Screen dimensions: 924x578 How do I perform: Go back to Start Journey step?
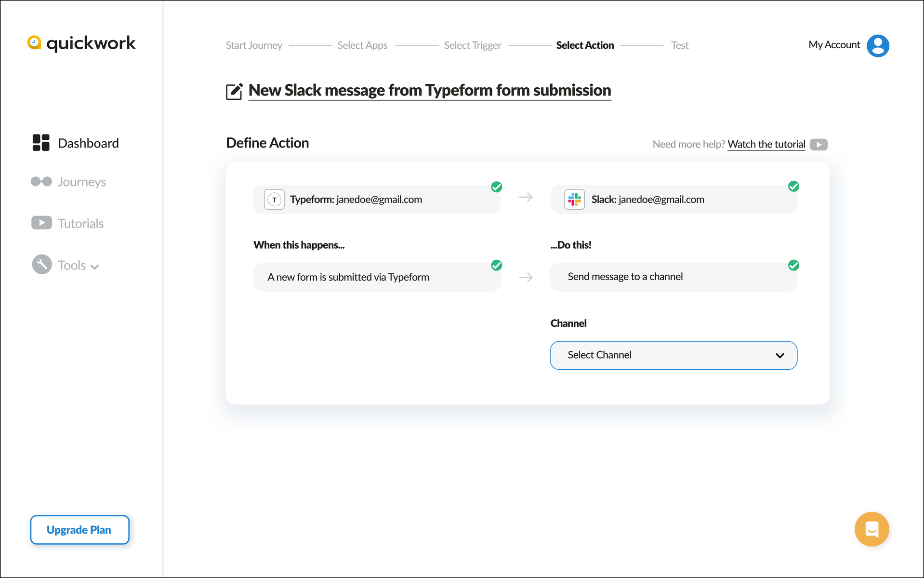click(254, 45)
